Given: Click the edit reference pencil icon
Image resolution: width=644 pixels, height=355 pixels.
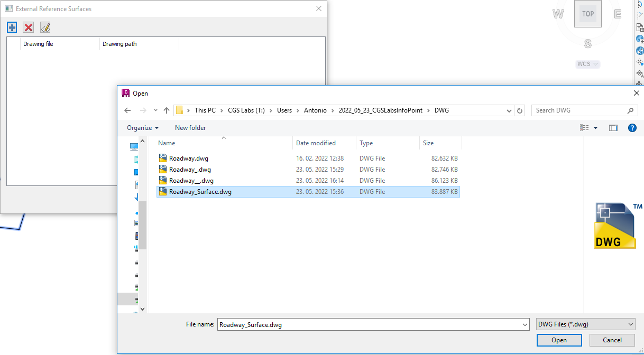Looking at the screenshot, I should click(x=45, y=27).
